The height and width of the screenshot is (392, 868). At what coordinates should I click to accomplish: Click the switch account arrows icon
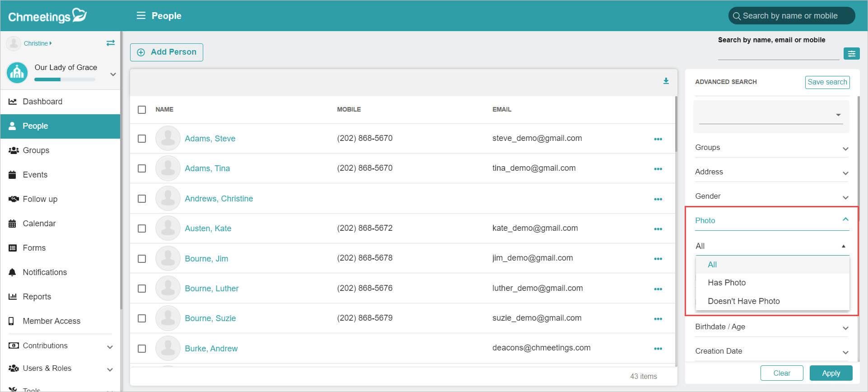coord(111,43)
